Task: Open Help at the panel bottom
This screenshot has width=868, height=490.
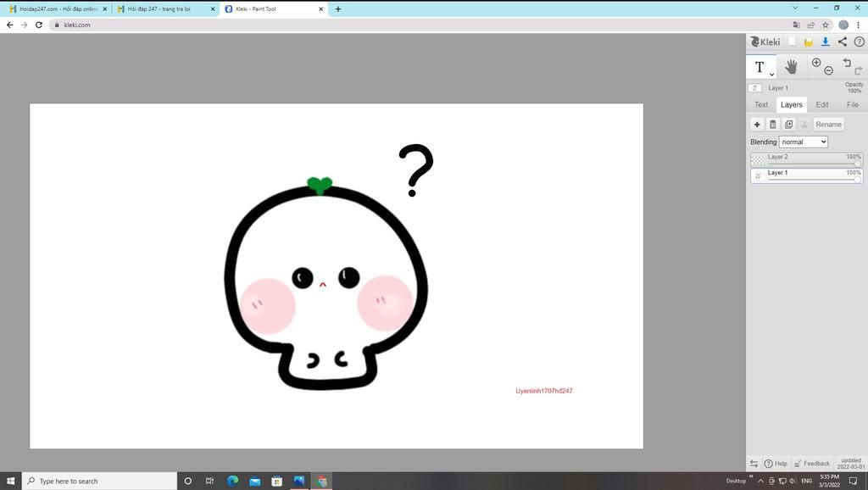Action: coord(776,464)
